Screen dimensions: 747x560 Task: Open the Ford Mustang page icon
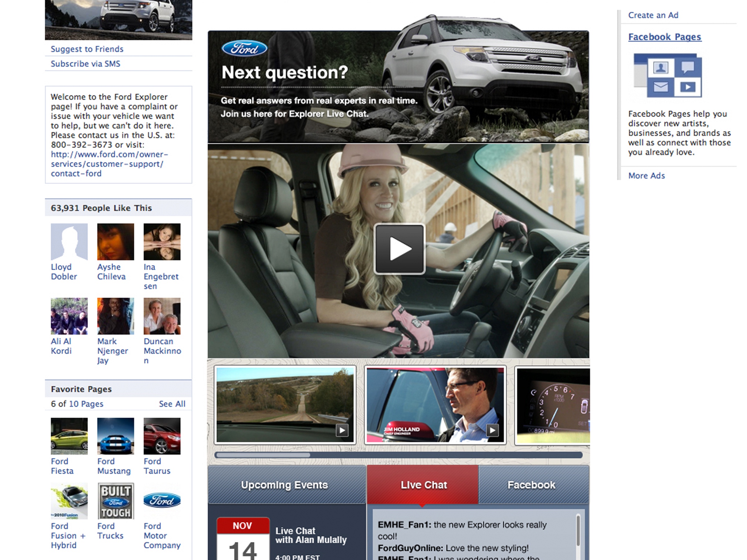(115, 436)
